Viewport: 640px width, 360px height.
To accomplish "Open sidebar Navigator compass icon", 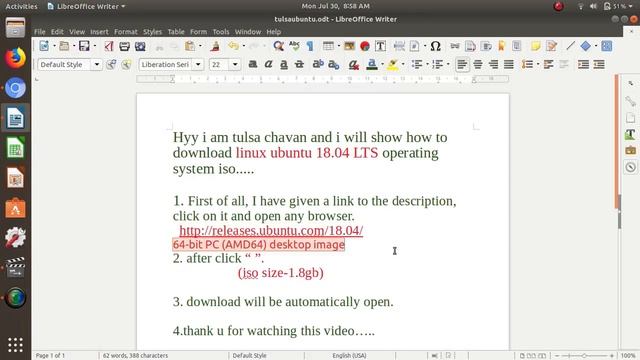I will click(631, 167).
